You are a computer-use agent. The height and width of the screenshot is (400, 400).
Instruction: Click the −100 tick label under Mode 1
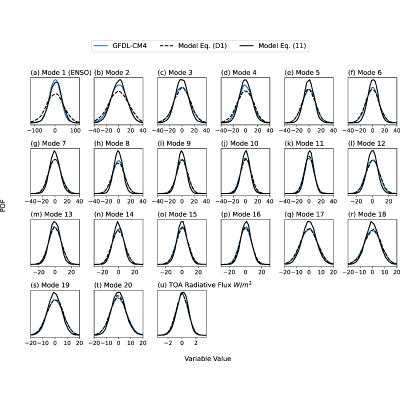35,131
